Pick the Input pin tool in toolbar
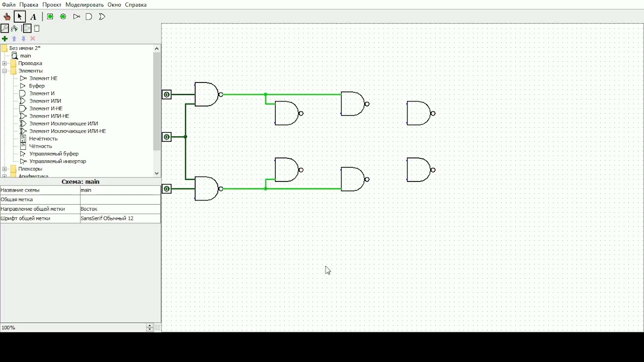 point(50,17)
